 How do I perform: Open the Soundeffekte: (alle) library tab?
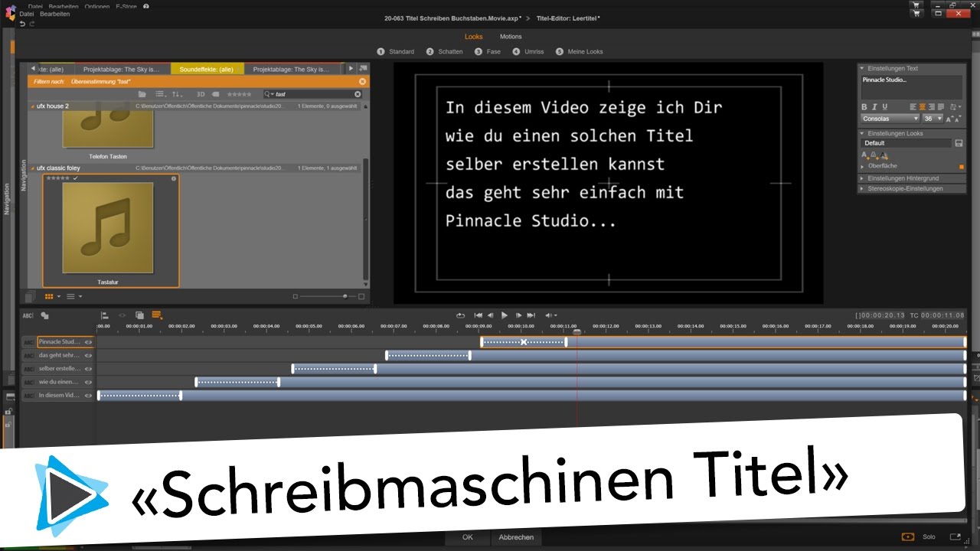207,69
